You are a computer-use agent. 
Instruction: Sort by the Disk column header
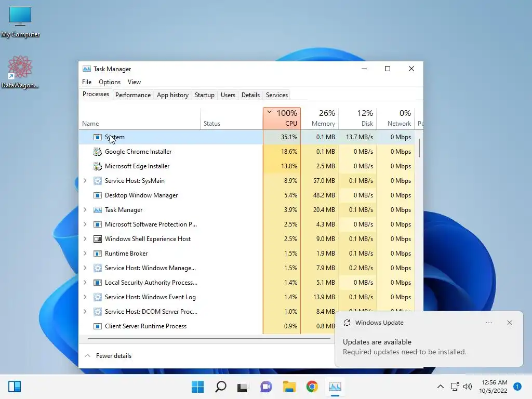point(357,118)
